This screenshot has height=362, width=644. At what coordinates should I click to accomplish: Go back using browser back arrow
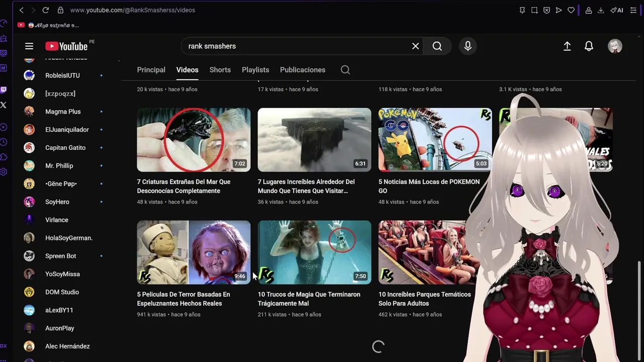coord(21,10)
